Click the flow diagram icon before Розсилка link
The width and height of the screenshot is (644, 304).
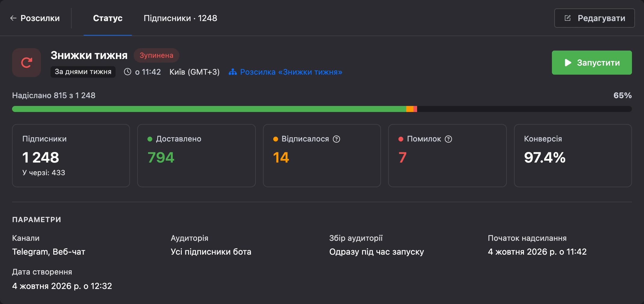tap(233, 72)
